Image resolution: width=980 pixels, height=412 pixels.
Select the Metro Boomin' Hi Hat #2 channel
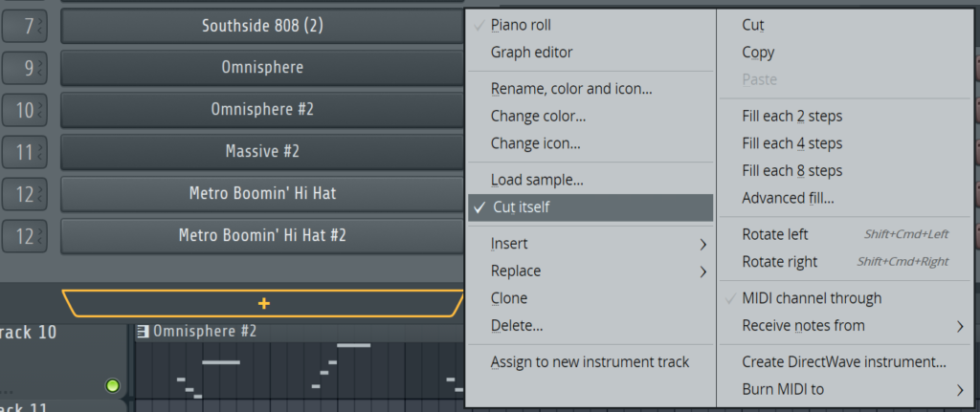(262, 235)
